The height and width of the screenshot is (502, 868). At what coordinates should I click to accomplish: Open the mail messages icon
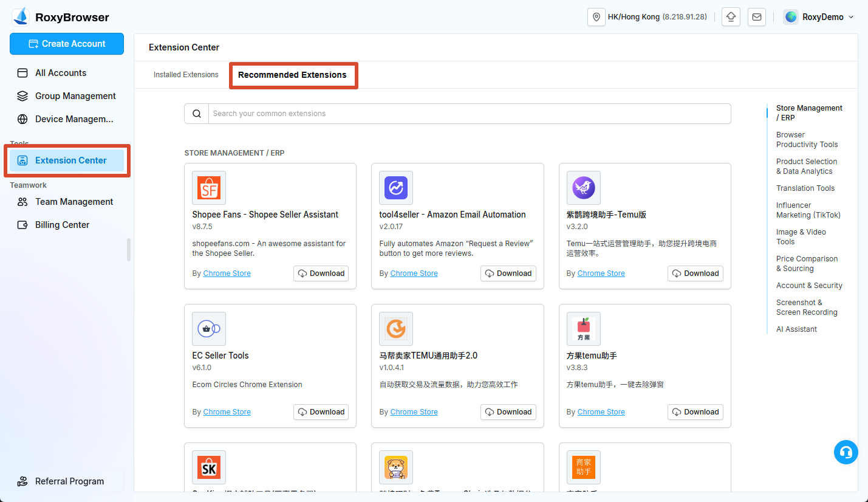pyautogui.click(x=757, y=17)
